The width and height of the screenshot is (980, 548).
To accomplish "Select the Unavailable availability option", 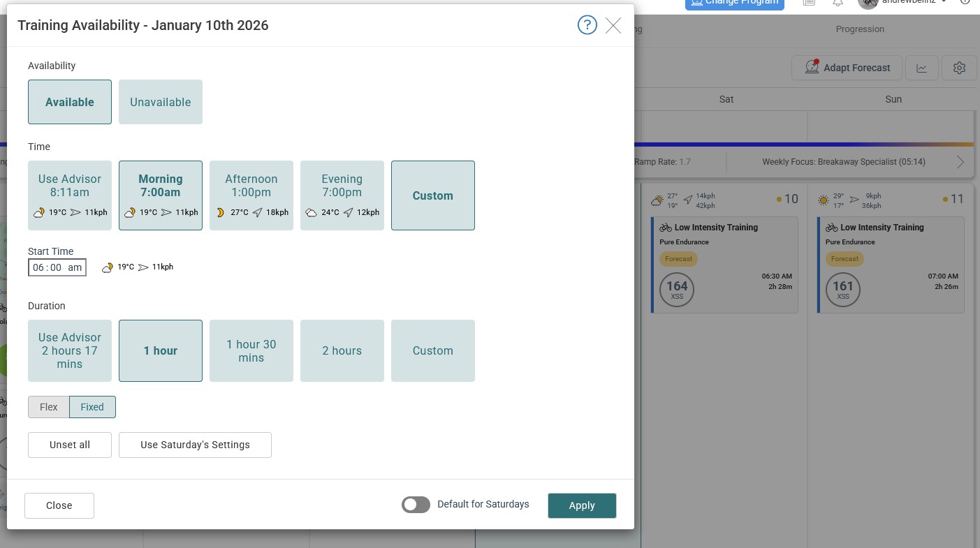I will [x=160, y=102].
